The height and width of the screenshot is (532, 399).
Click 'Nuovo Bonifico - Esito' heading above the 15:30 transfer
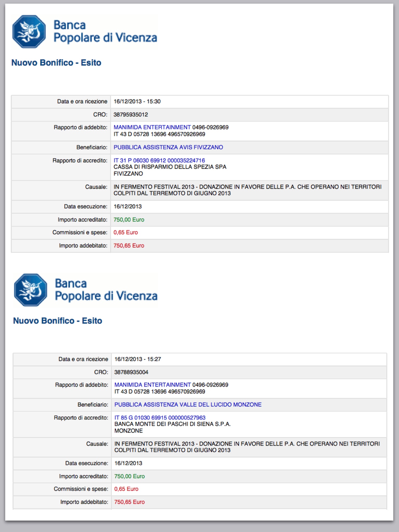[x=56, y=63]
